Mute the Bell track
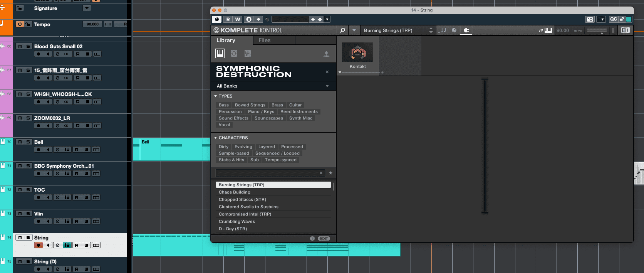The width and height of the screenshot is (644, 273). point(20,142)
